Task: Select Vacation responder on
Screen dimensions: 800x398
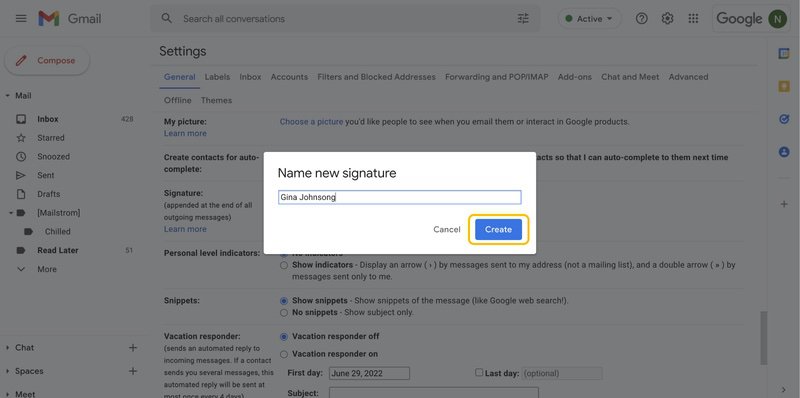Action: point(284,354)
